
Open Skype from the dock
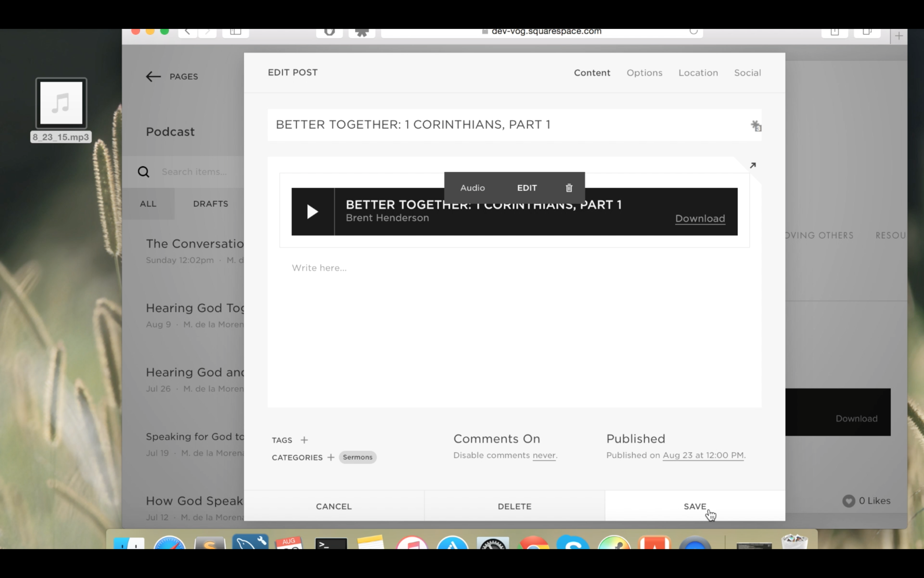point(573,543)
